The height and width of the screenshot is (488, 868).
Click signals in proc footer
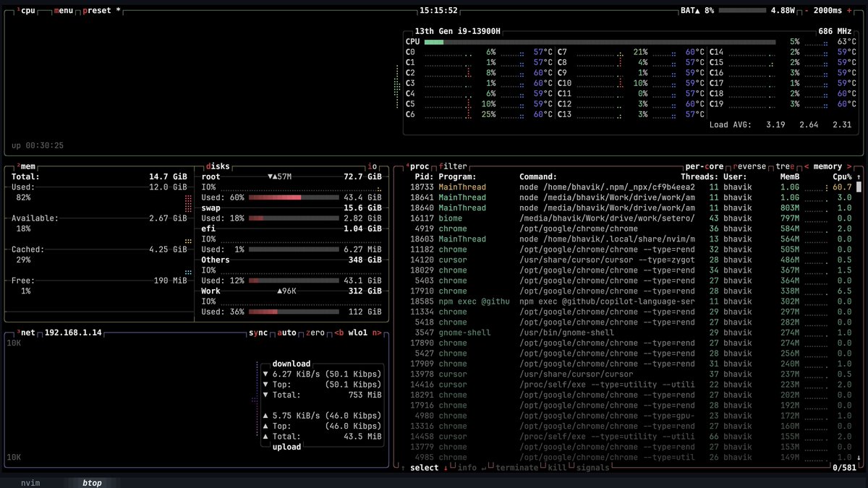tap(592, 468)
